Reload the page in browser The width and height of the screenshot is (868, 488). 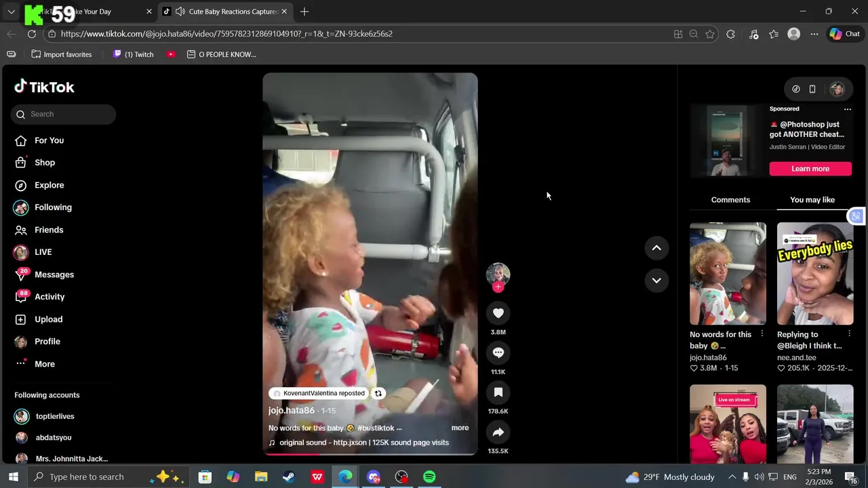32,34
